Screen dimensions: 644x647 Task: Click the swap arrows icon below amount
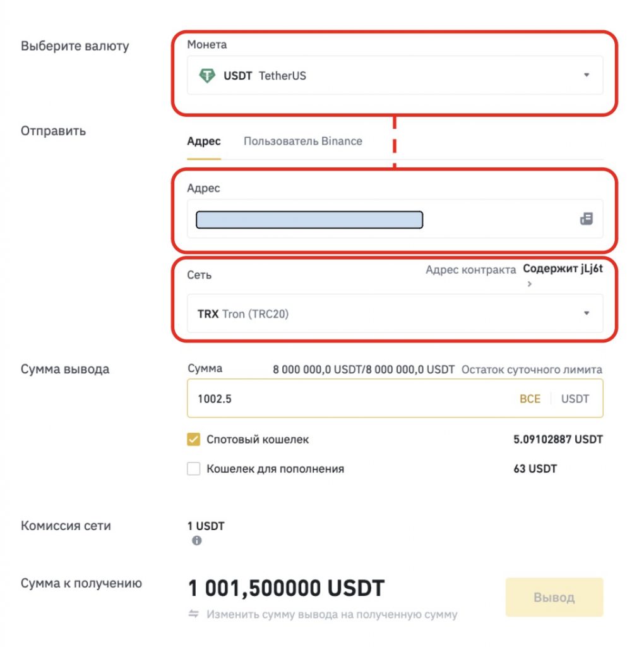(x=194, y=614)
